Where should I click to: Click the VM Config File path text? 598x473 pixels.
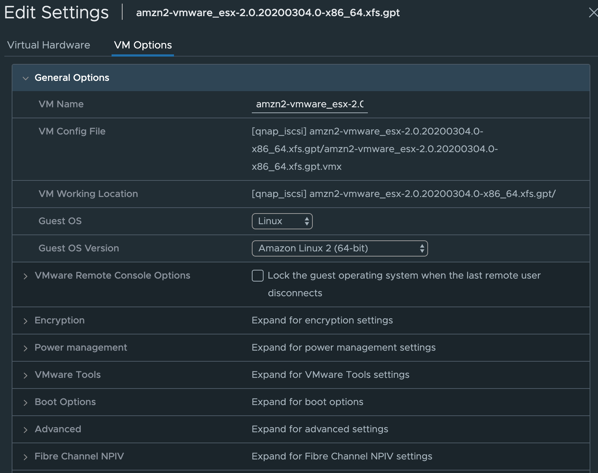point(375,149)
